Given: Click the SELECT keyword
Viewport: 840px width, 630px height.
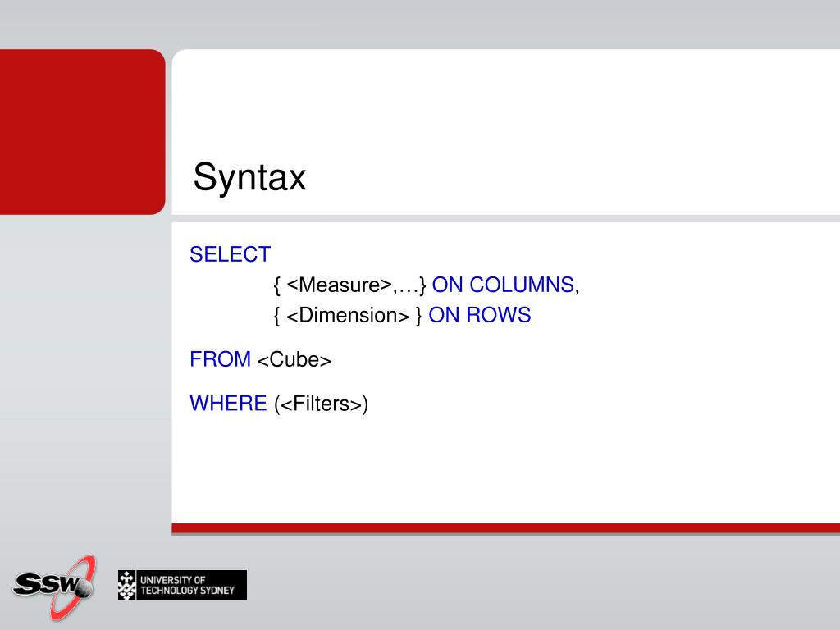Looking at the screenshot, I should click(x=231, y=254).
